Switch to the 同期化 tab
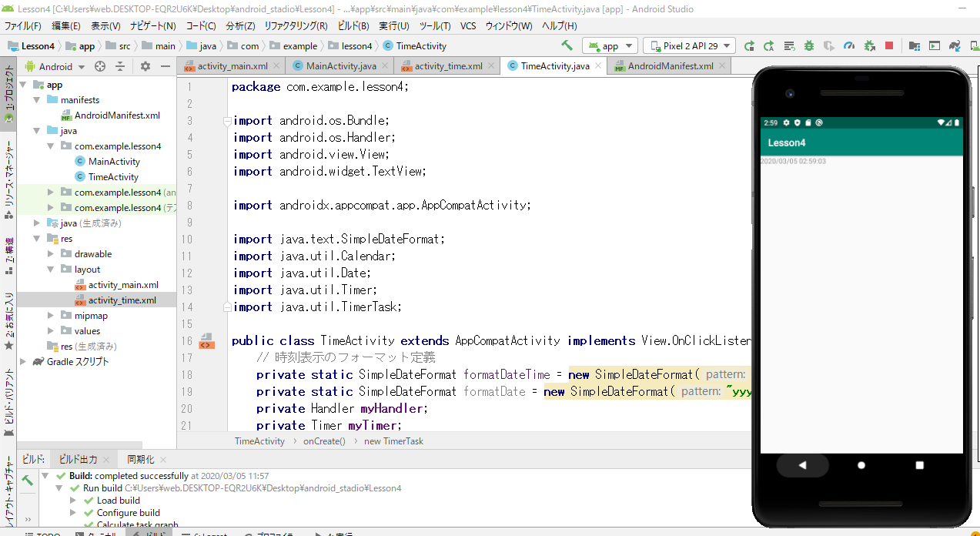980x536 pixels. pyautogui.click(x=141, y=460)
